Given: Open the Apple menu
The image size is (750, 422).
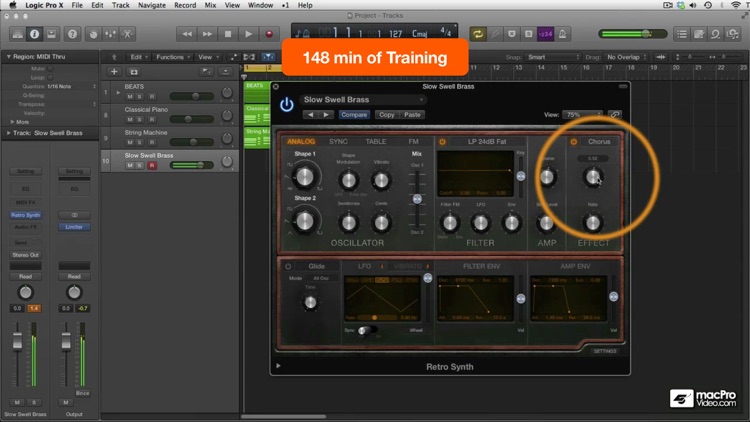Looking at the screenshot, I should 13,5.
